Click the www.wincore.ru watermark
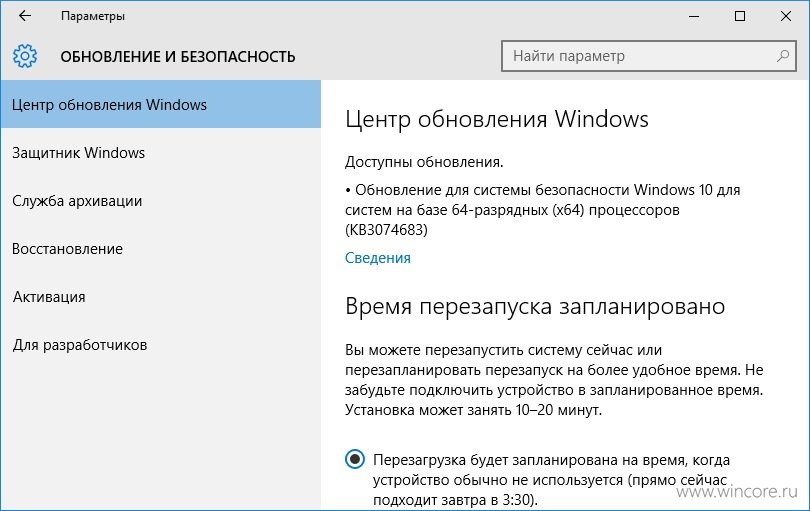810x511 pixels. click(737, 491)
